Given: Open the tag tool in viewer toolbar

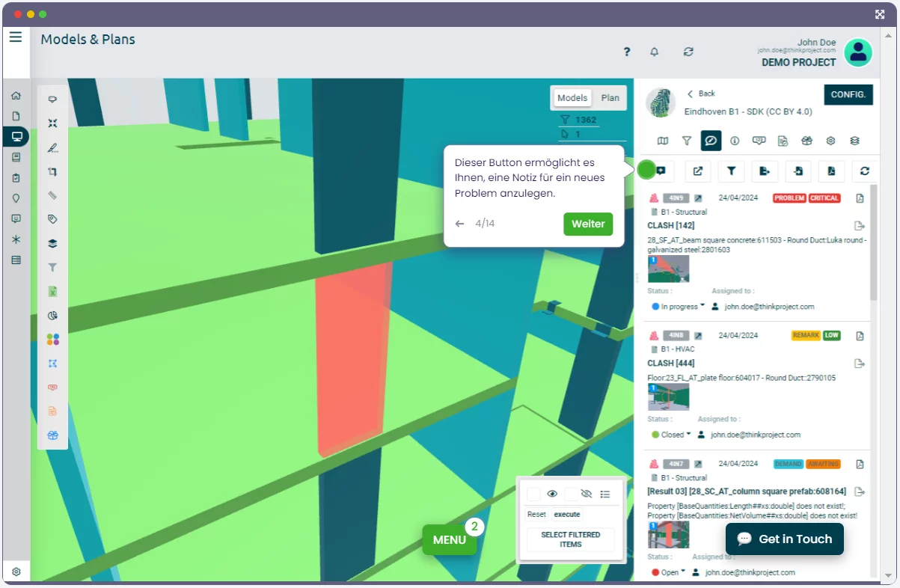Looking at the screenshot, I should click(52, 219).
